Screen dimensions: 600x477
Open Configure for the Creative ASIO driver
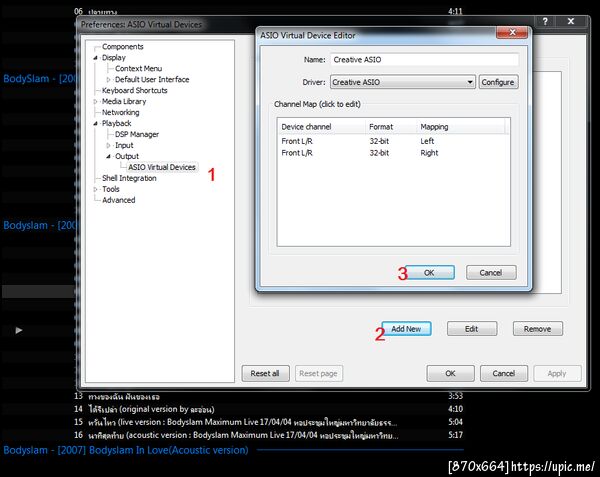[498, 82]
